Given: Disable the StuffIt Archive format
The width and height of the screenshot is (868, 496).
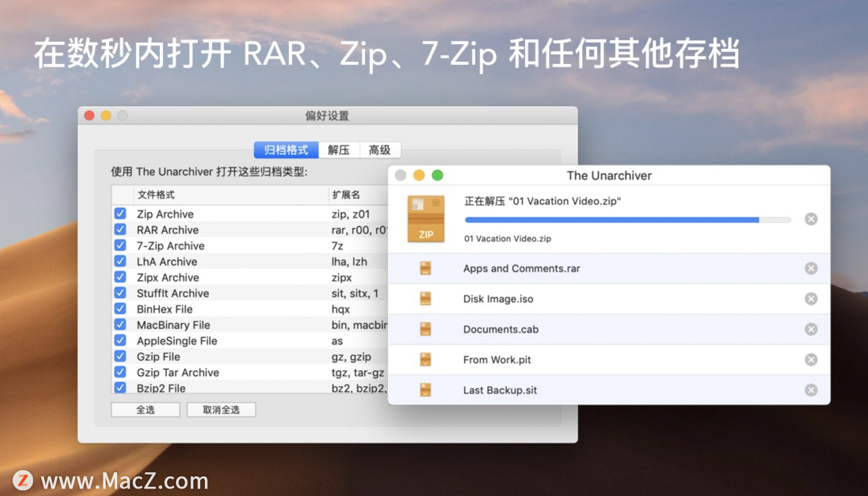Looking at the screenshot, I should pos(120,293).
